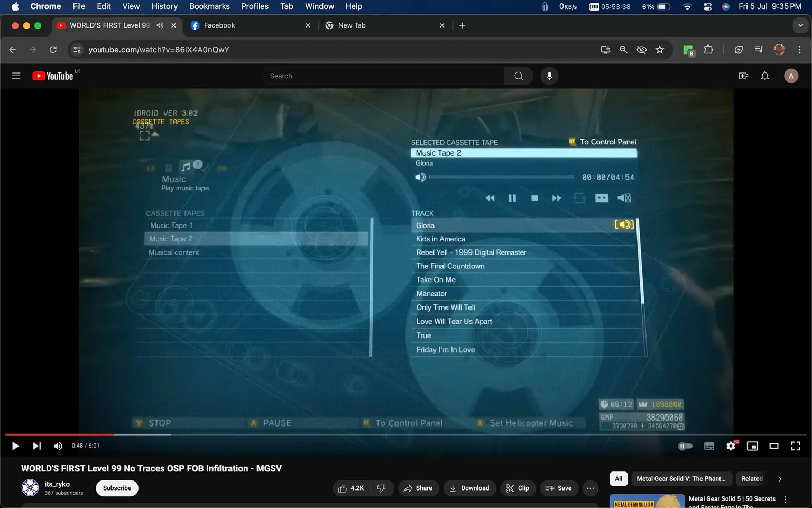Open the Create video upload icon
The width and height of the screenshot is (812, 508).
743,76
